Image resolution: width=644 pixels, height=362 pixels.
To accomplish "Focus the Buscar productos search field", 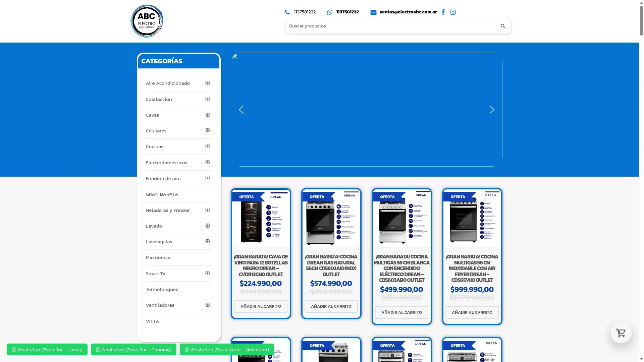I will point(390,26).
